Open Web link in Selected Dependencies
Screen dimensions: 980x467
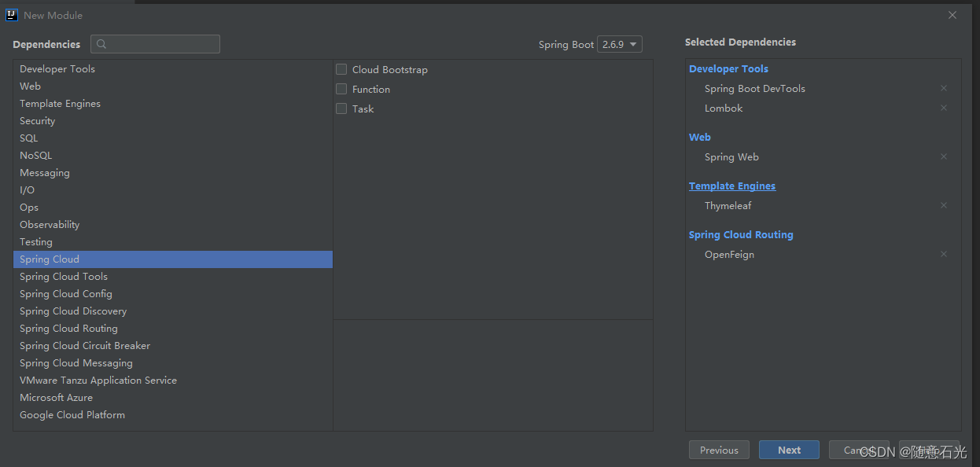tap(700, 138)
